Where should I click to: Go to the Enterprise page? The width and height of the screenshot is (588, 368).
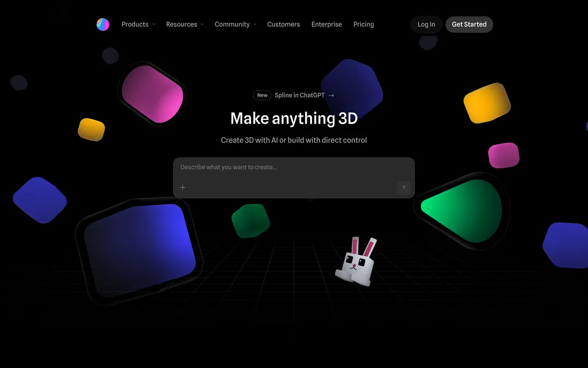(x=327, y=24)
